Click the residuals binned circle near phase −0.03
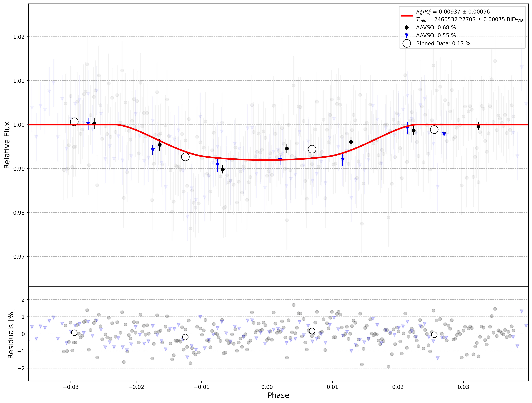 (x=74, y=333)
